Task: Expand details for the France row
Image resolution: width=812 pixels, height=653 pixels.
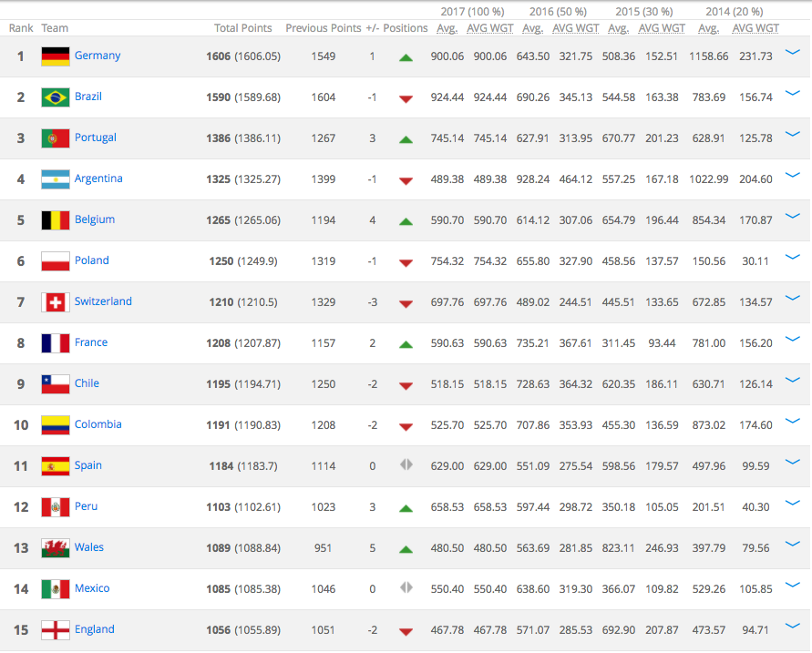Action: point(792,340)
